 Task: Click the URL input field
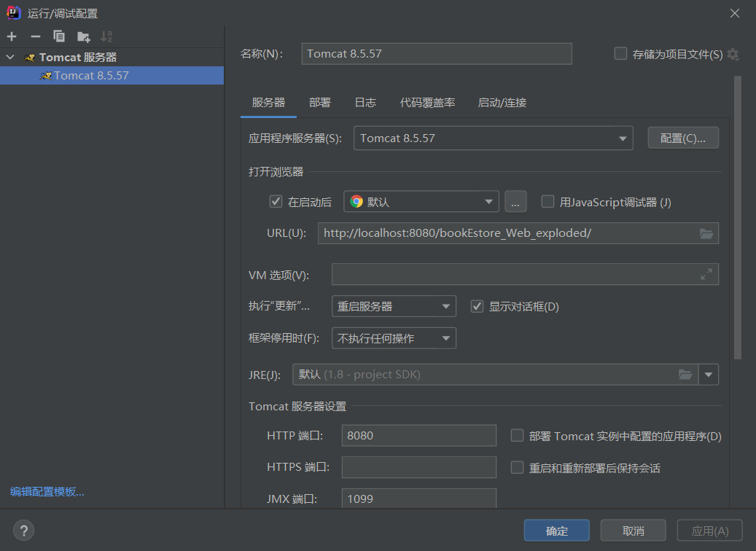[x=518, y=233]
